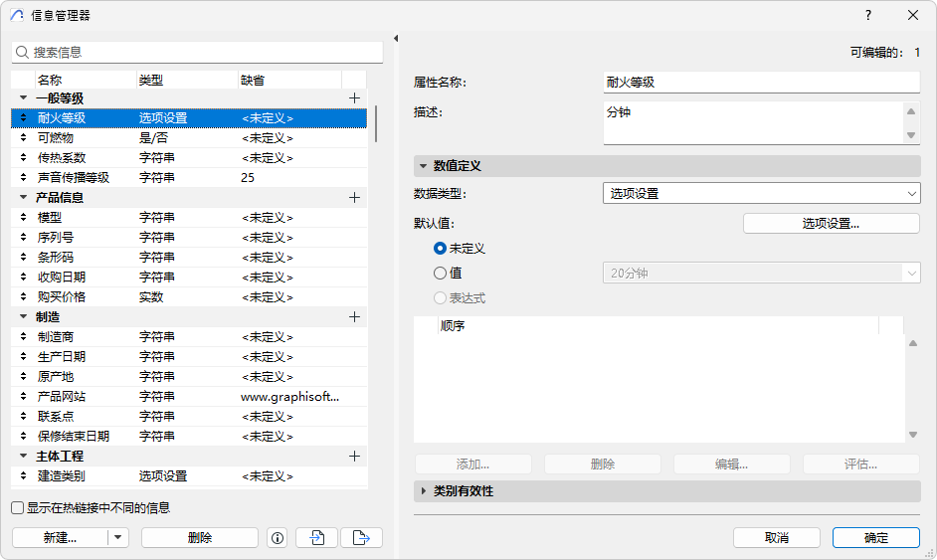Image resolution: width=937 pixels, height=560 pixels.
Task: Open the help question mark
Action: click(868, 15)
